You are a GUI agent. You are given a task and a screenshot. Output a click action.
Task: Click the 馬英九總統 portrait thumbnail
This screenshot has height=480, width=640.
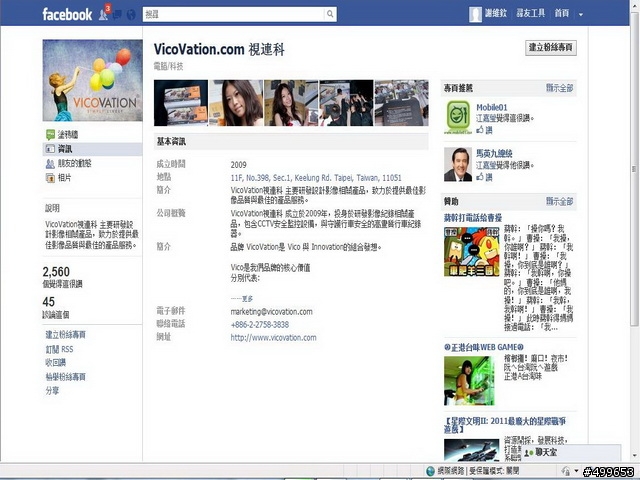click(x=458, y=164)
